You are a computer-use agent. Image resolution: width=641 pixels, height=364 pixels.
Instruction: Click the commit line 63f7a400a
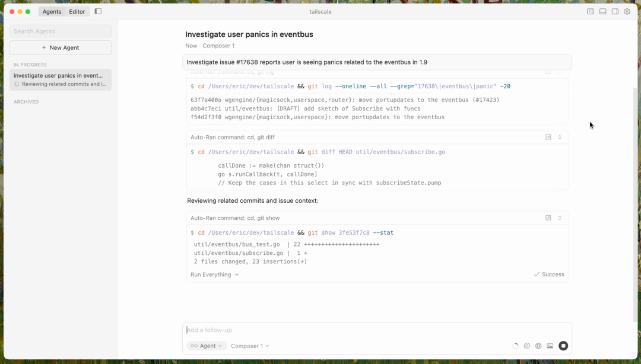[x=345, y=100]
